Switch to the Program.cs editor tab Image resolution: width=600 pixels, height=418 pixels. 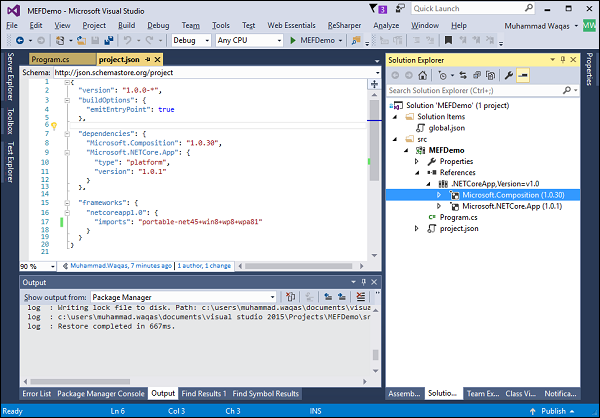(50, 60)
